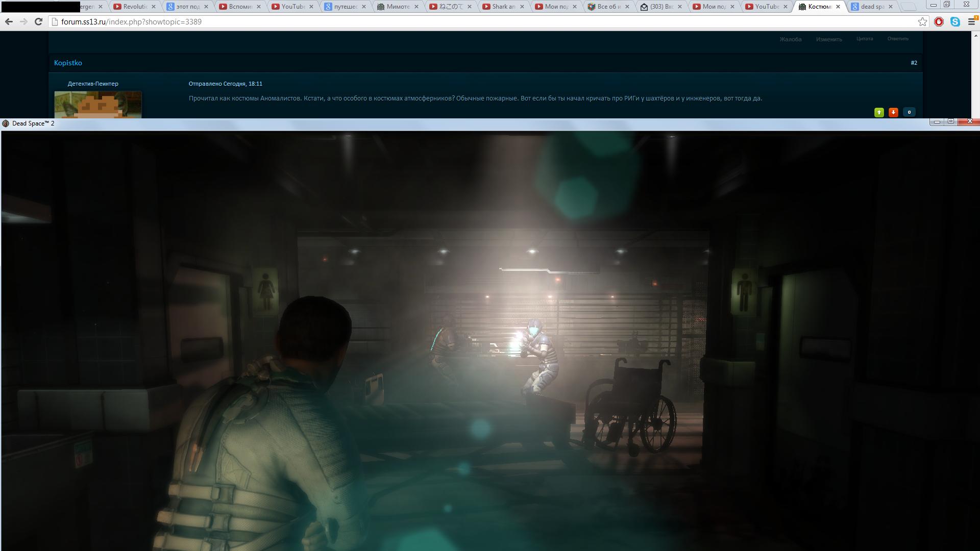This screenshot has height=551, width=980.
Task: Open Kopistko's profile link
Action: [x=68, y=63]
